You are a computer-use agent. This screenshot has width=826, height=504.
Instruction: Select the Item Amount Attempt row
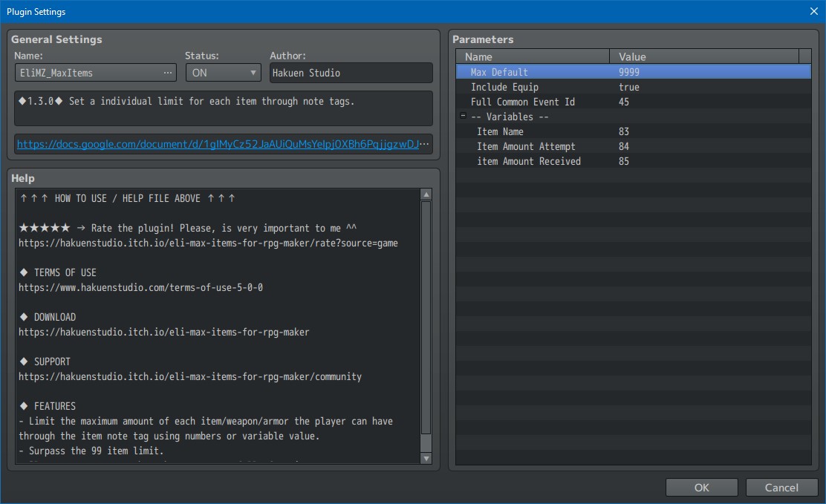click(526, 146)
